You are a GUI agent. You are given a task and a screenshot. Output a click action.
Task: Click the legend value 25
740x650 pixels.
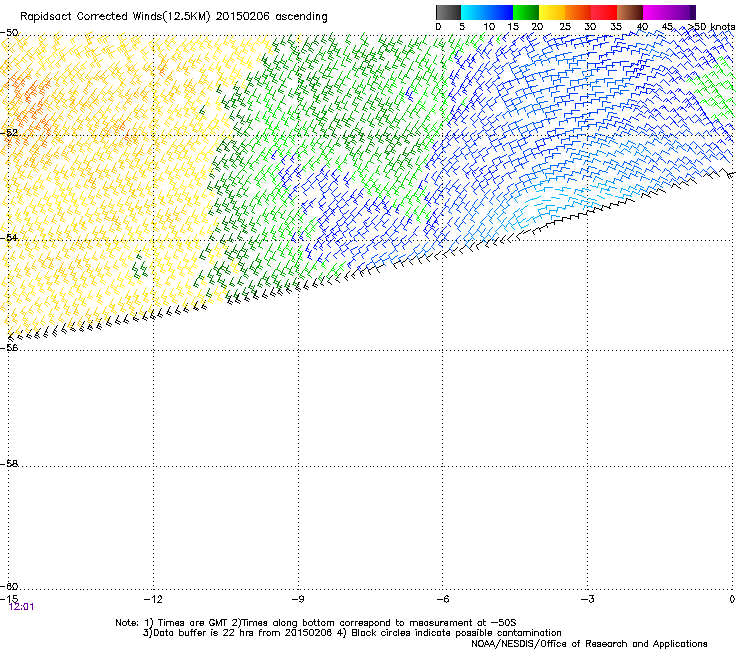point(565,27)
